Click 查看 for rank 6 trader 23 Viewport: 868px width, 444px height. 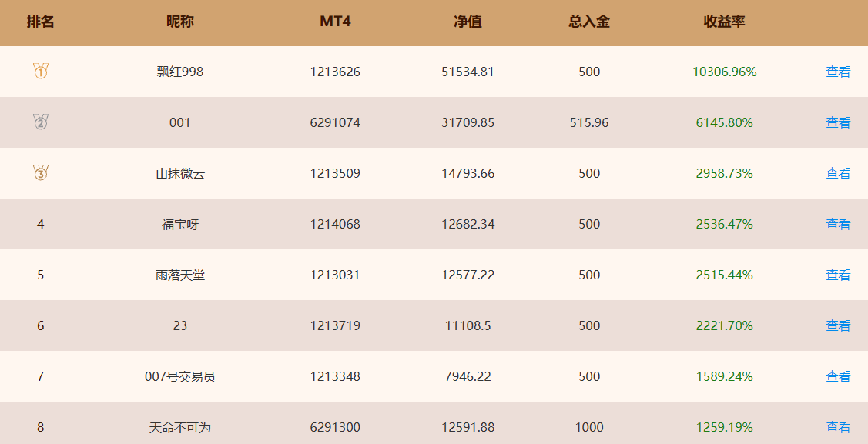click(x=837, y=326)
